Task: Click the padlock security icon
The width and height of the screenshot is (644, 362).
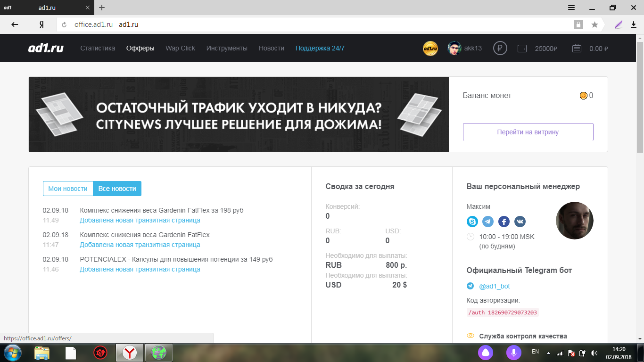Action: pos(578,25)
